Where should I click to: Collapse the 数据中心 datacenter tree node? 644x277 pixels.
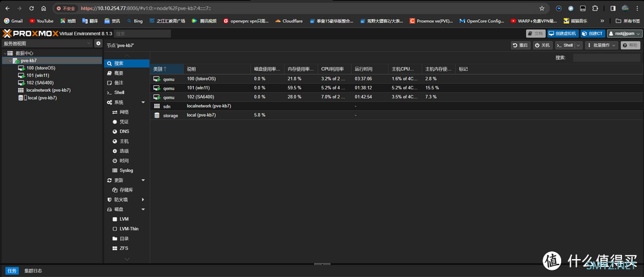tap(4, 54)
